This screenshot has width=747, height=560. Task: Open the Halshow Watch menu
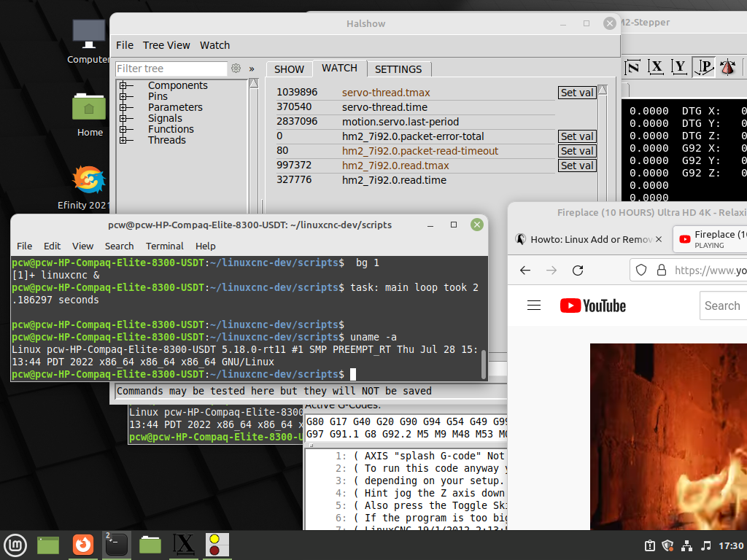point(215,45)
